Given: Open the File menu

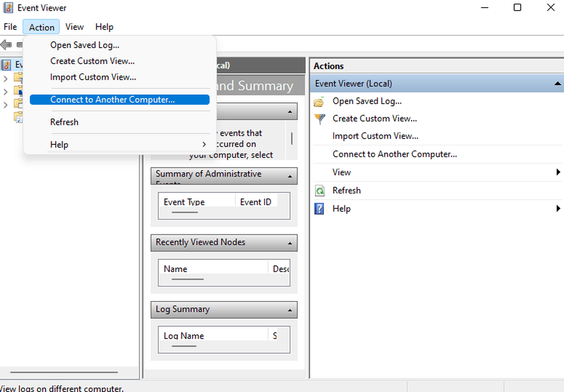Looking at the screenshot, I should 10,27.
